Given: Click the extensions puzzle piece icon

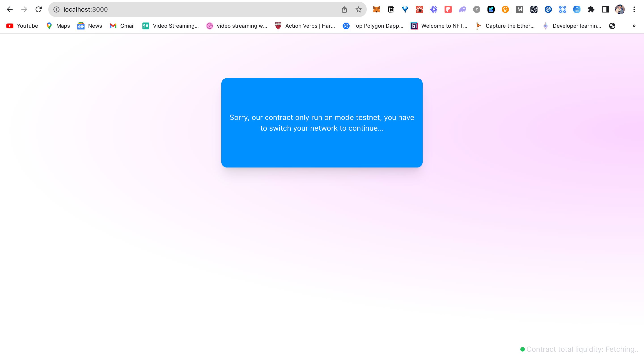Looking at the screenshot, I should coord(591,9).
